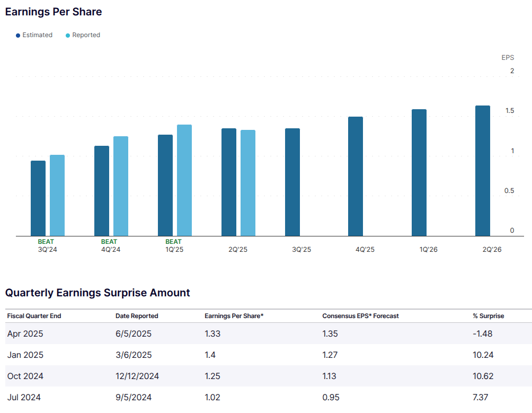Click the Earnings Per Share heading
This screenshot has width=532, height=413.
coord(53,12)
